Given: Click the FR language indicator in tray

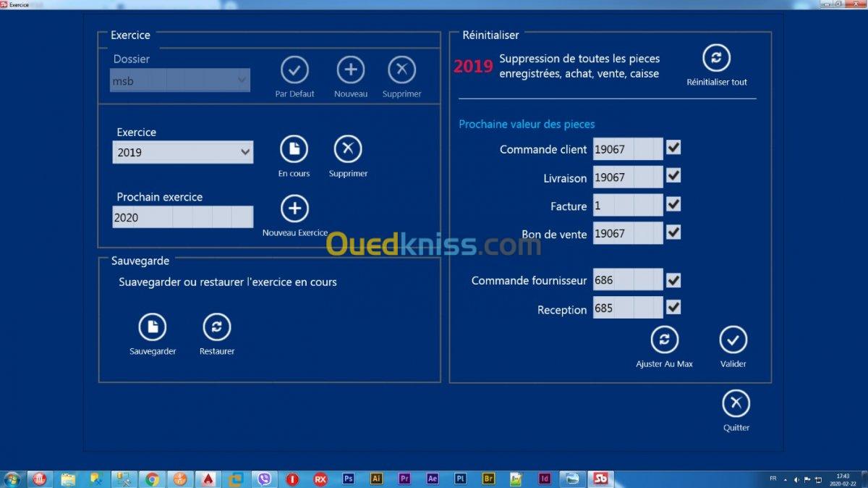Looking at the screenshot, I should 773,479.
